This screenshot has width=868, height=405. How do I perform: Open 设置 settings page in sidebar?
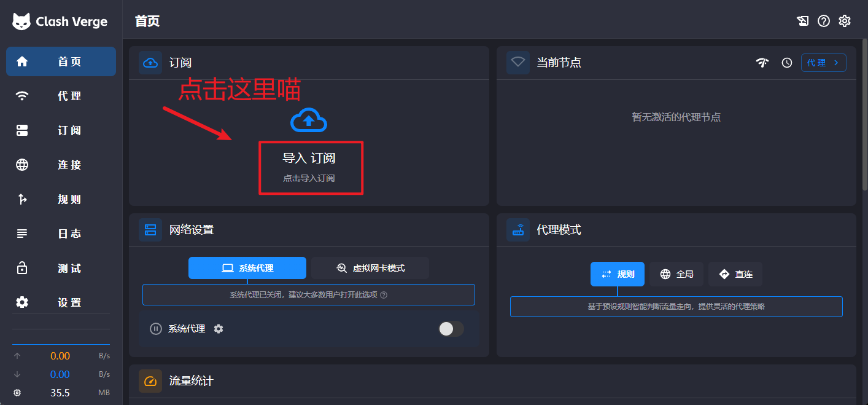[61, 302]
